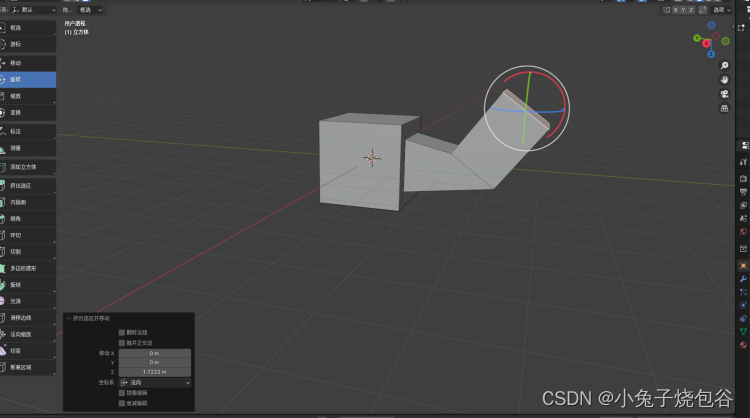The image size is (750, 418).
Task: Select the 移动 move tool
Action: 28,63
